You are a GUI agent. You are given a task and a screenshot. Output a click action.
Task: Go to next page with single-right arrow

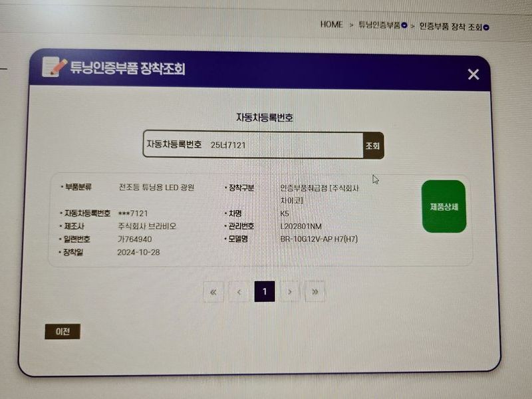point(289,291)
